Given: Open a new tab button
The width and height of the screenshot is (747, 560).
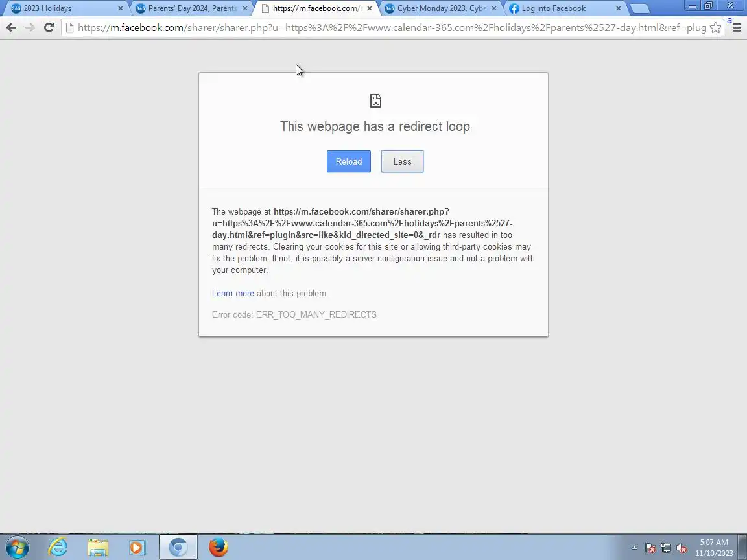Looking at the screenshot, I should coord(639,8).
